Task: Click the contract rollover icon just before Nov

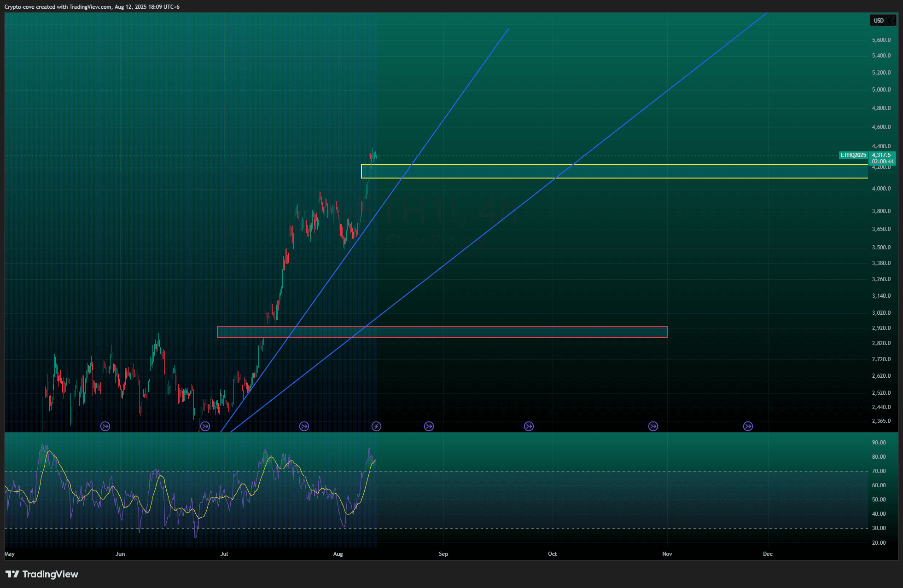Action: 653,427
